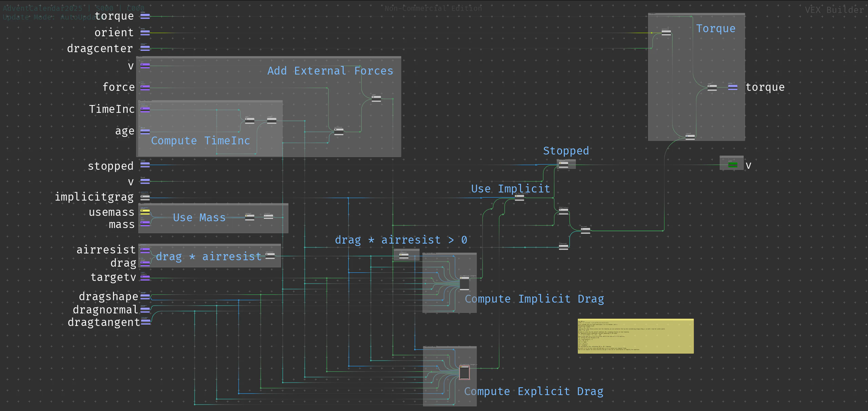Screen dimensions: 868x411
Task: Select the drag bind node
Action: tap(145, 263)
